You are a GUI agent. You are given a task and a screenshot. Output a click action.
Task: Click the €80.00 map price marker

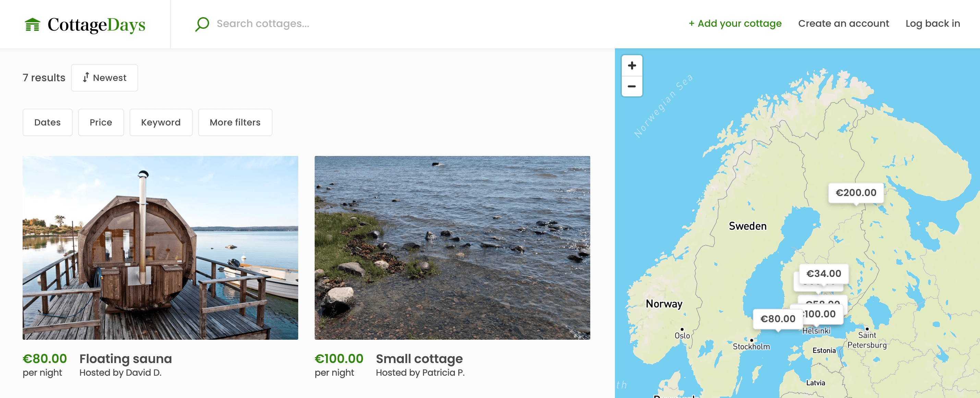point(777,319)
